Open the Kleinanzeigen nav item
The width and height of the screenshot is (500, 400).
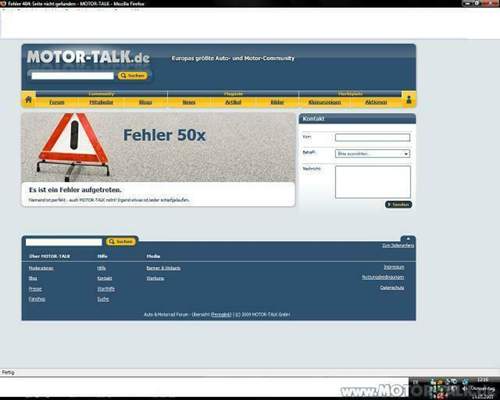pos(325,102)
